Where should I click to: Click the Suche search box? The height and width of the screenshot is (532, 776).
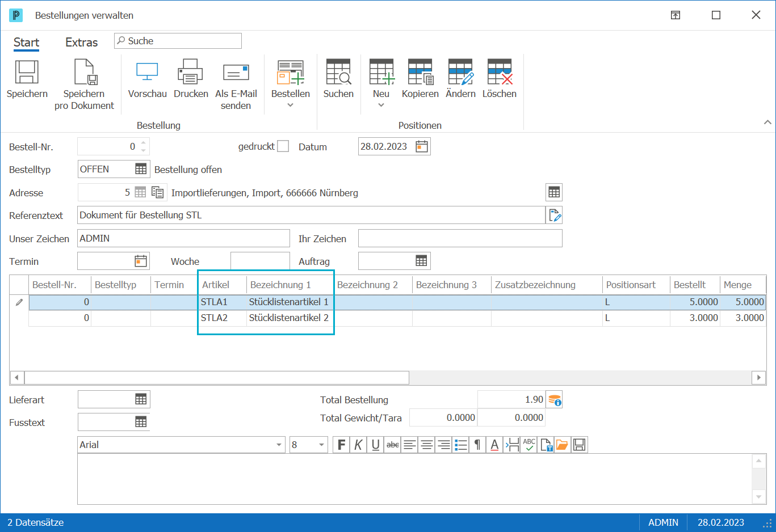178,41
